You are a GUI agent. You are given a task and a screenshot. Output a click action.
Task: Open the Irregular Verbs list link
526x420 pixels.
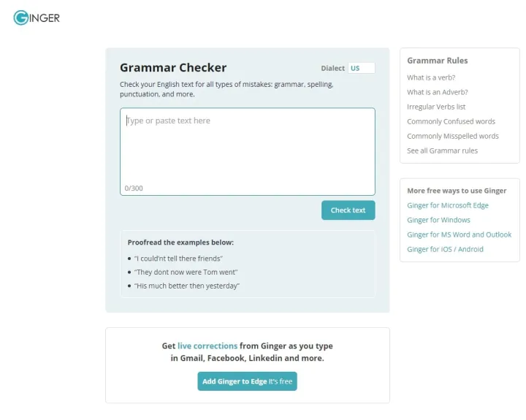tap(436, 107)
